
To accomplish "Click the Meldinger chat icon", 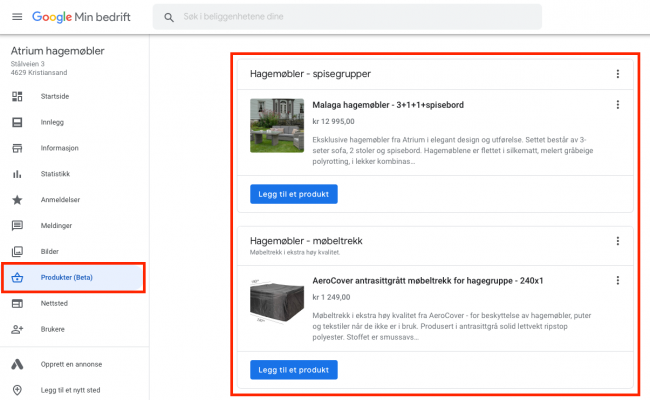I will tap(17, 225).
